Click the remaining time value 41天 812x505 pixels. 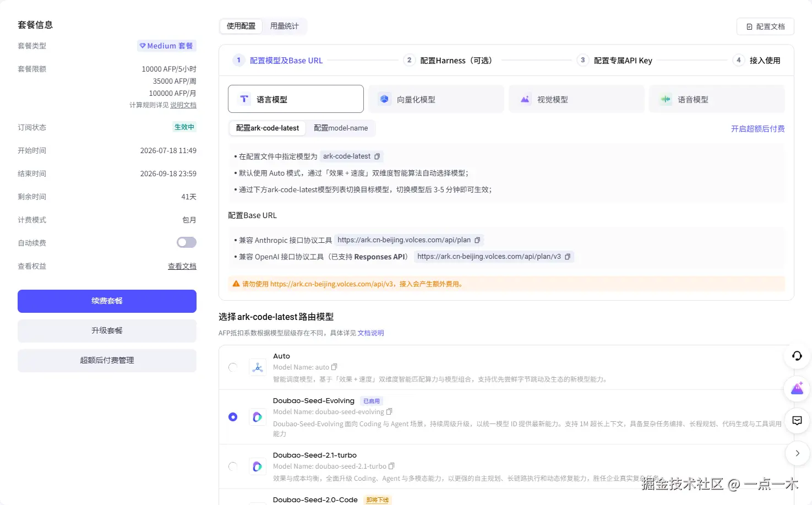coord(189,197)
